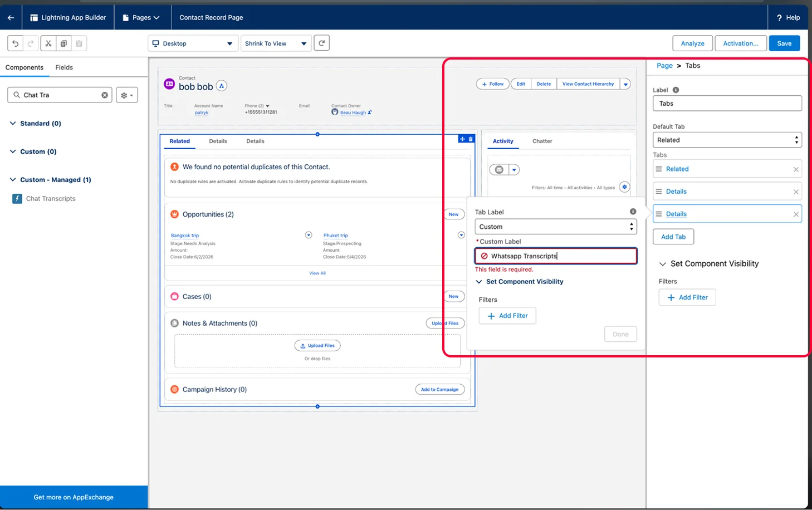
Task: Refresh the canvas preview
Action: click(322, 43)
